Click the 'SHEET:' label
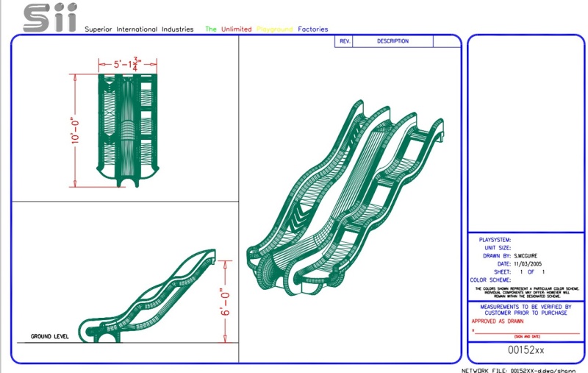Screen dimensions: 588x373 click(x=502, y=272)
